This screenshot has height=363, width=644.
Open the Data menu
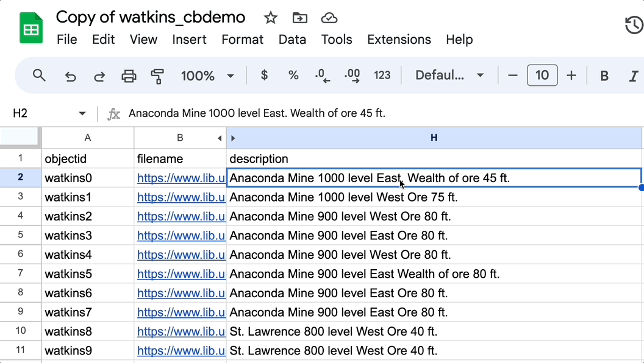tap(292, 40)
